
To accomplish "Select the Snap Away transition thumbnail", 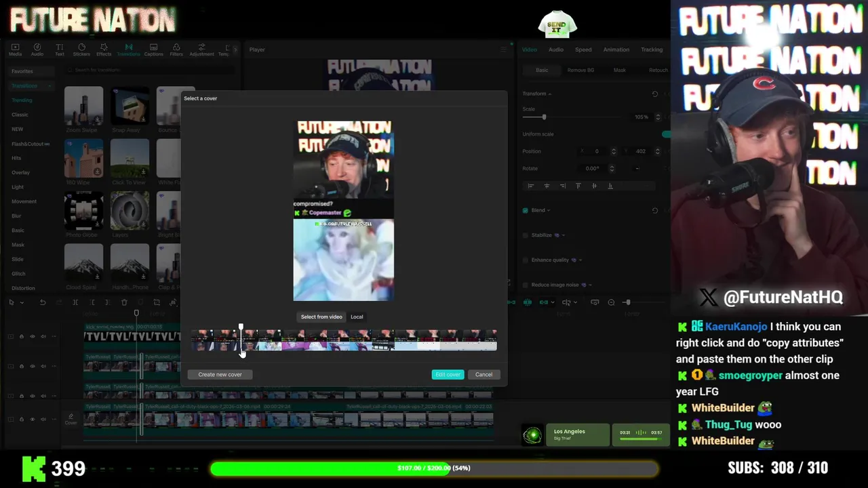I will point(130,106).
